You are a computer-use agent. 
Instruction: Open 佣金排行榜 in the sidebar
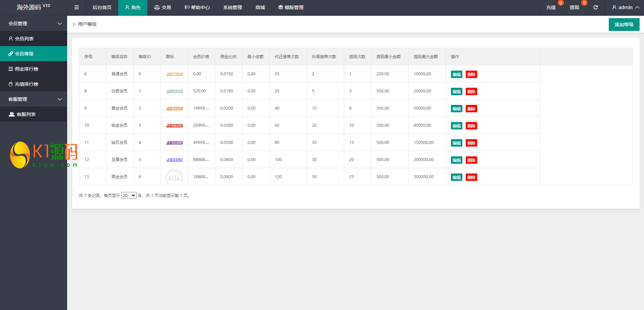(34, 69)
